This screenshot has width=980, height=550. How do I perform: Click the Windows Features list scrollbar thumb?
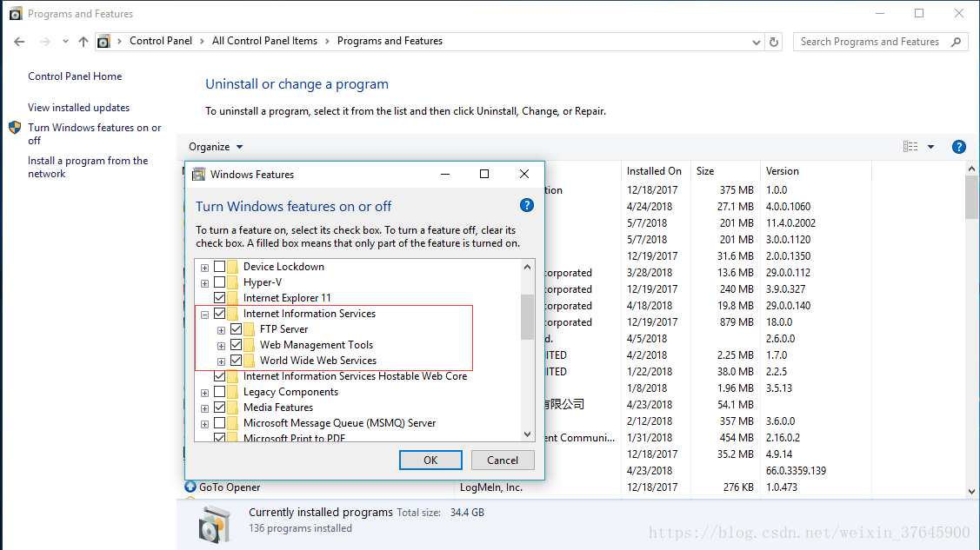coord(528,316)
